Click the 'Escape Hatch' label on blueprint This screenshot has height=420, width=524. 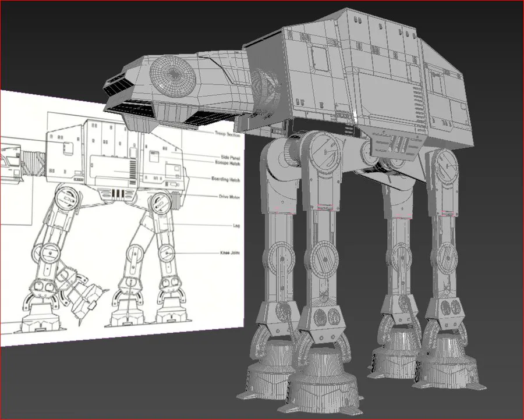point(228,163)
